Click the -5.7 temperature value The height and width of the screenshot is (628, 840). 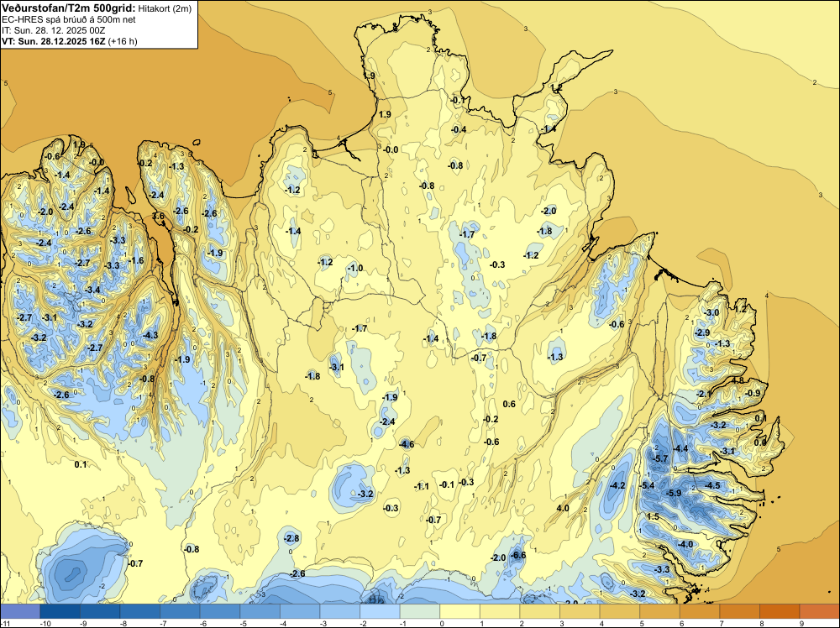pyautogui.click(x=660, y=458)
